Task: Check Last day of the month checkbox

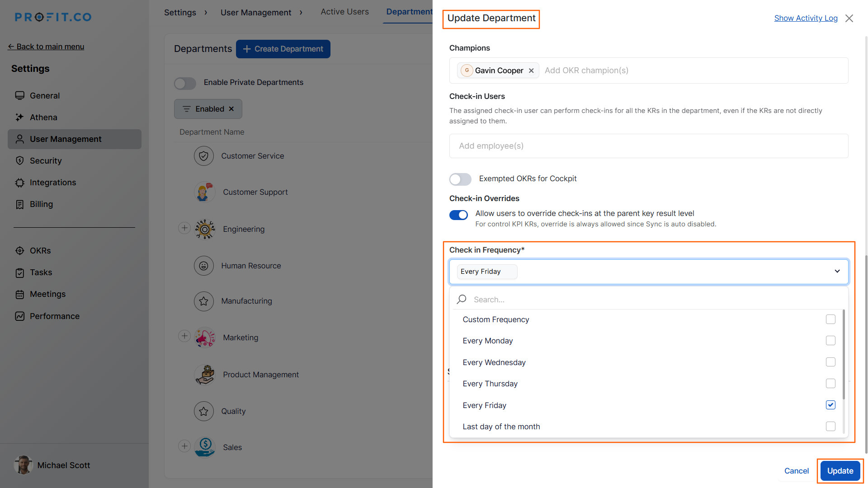Action: 830,427
